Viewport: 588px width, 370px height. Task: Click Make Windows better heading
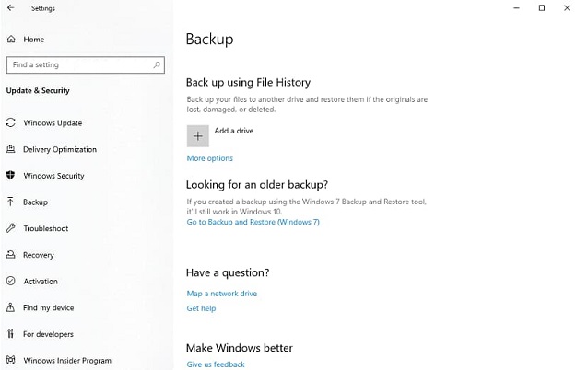(x=240, y=348)
